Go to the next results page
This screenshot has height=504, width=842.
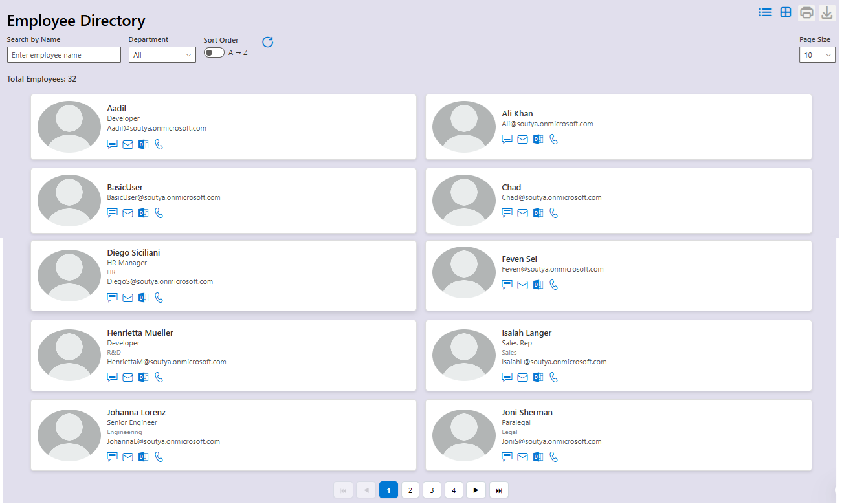click(476, 490)
